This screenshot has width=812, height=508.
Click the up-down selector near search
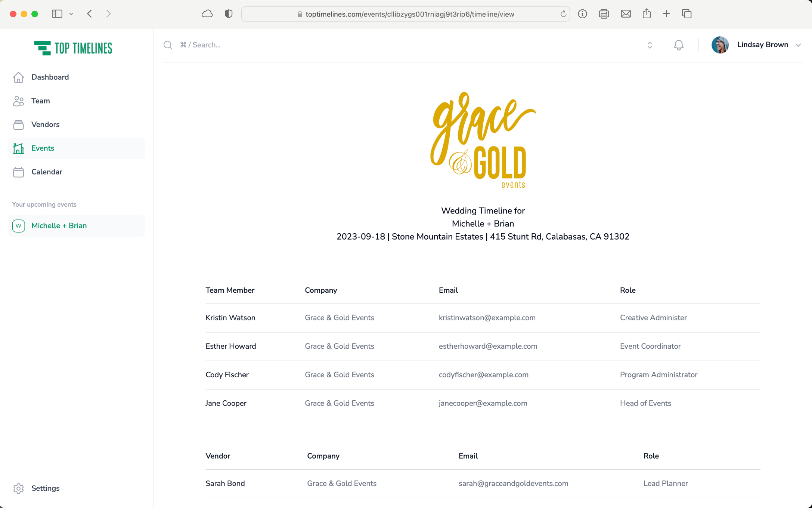coord(650,45)
